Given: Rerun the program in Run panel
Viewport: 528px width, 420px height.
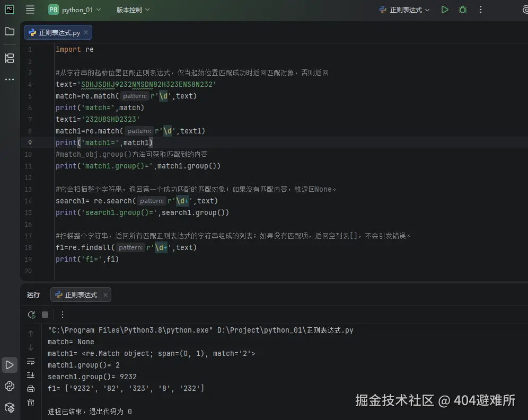Looking at the screenshot, I should [x=31, y=315].
